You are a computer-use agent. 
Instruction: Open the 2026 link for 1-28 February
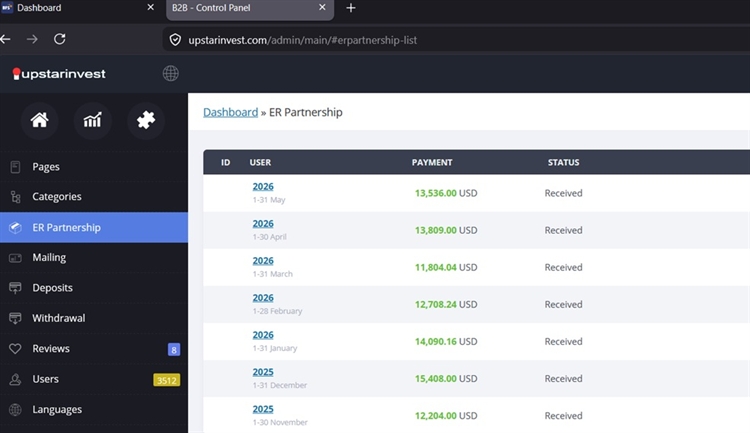(x=263, y=298)
